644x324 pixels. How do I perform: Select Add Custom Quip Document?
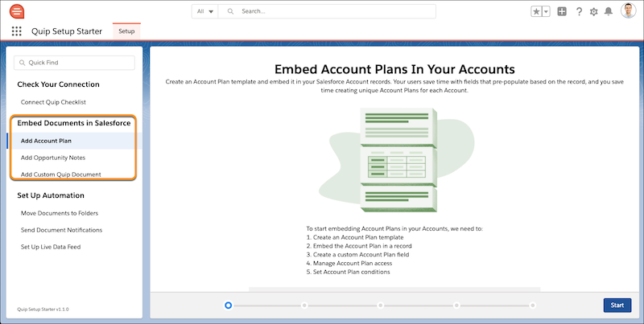[x=61, y=174]
